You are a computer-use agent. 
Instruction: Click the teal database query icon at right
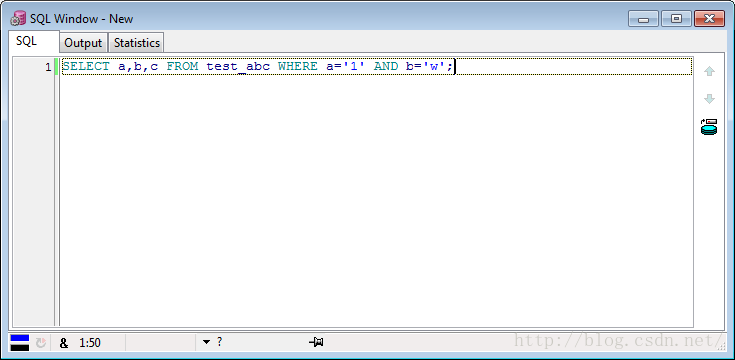(x=709, y=127)
